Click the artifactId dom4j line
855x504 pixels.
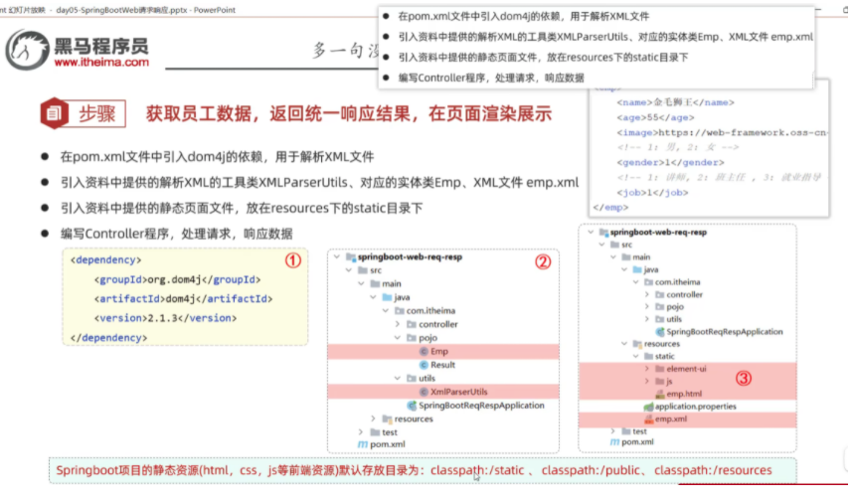click(x=183, y=299)
